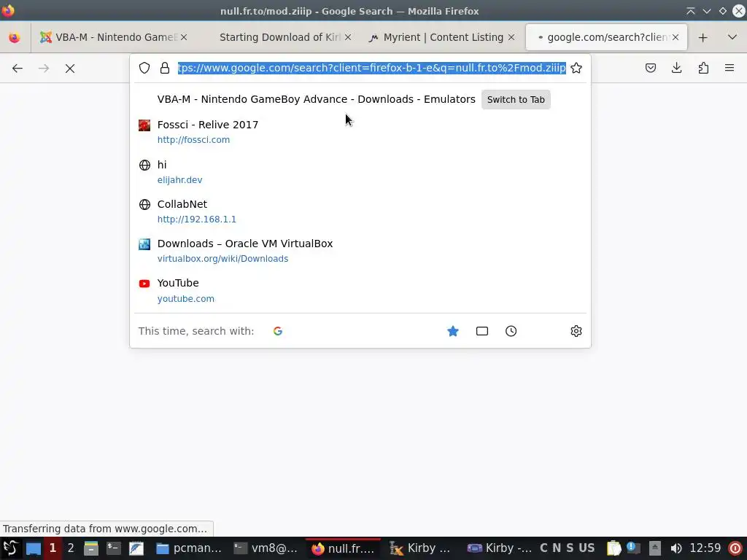
Task: Search history with clock icon
Action: [x=511, y=332]
